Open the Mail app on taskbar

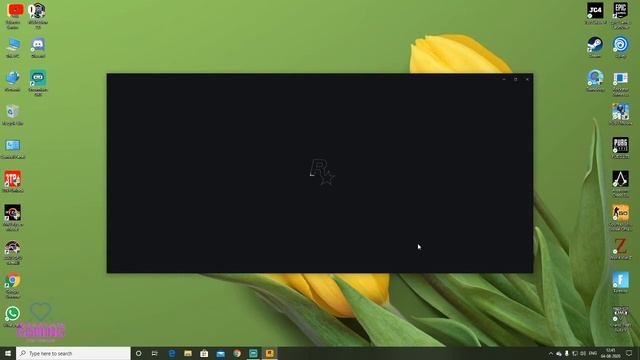pos(220,353)
